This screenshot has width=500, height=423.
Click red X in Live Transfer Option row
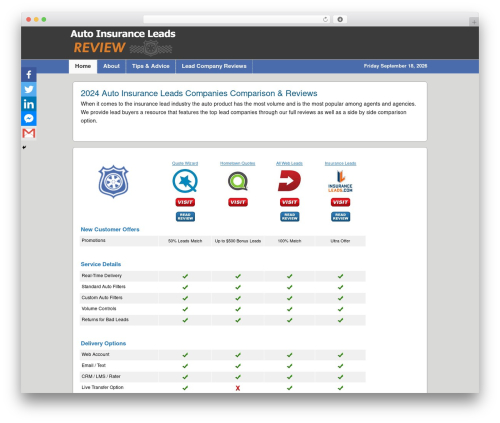pyautogui.click(x=238, y=388)
